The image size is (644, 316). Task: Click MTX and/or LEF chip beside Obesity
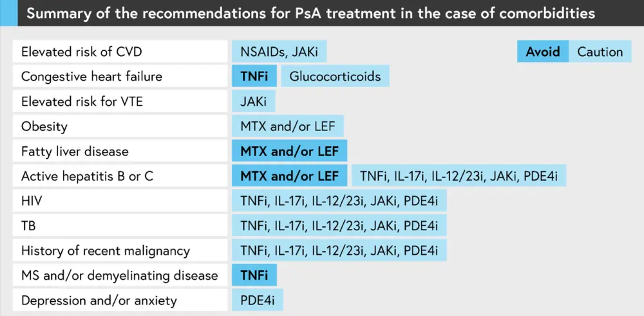click(289, 126)
